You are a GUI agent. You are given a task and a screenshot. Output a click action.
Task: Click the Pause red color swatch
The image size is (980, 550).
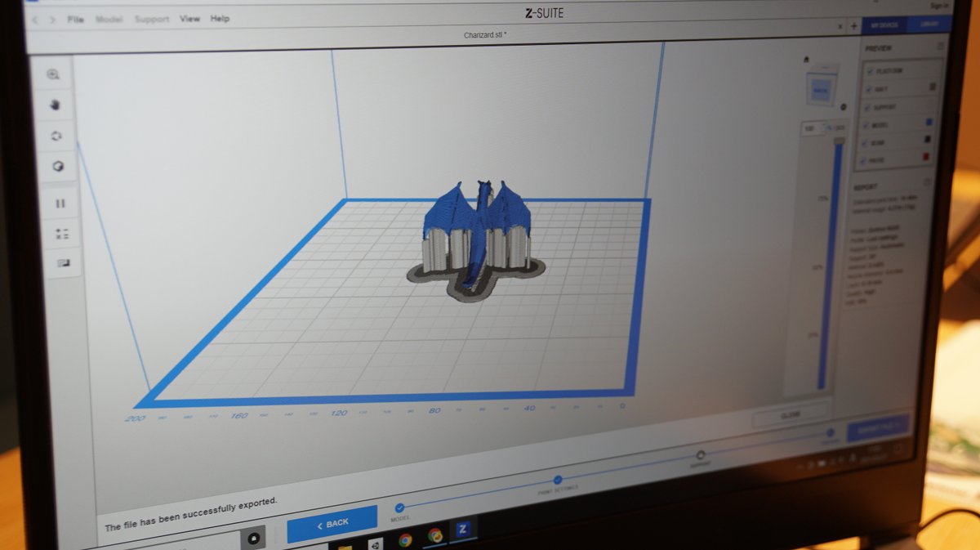coord(925,157)
